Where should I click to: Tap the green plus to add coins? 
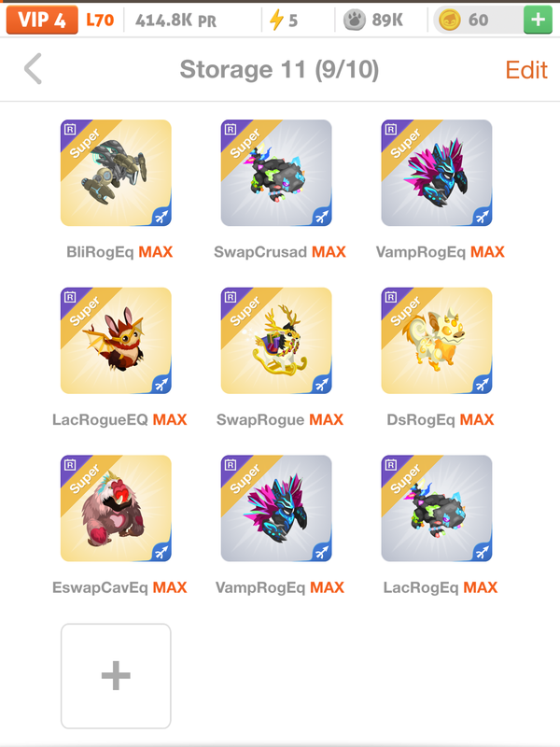point(538,20)
